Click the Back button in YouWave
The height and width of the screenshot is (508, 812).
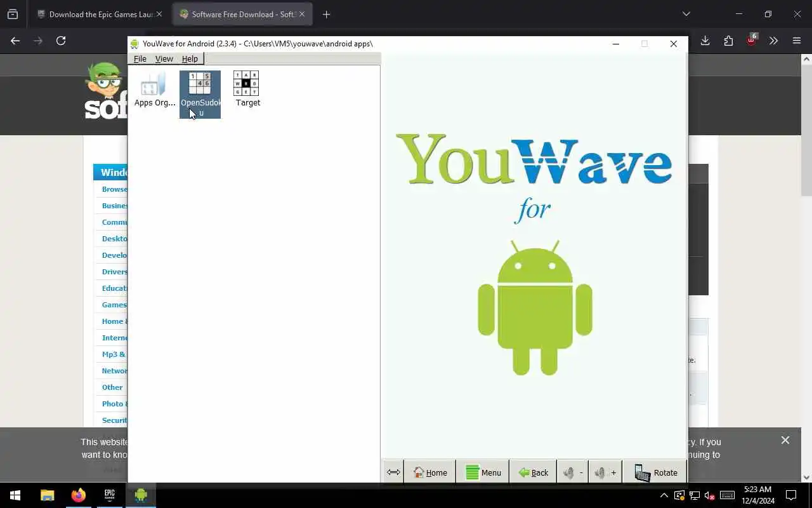(533, 472)
